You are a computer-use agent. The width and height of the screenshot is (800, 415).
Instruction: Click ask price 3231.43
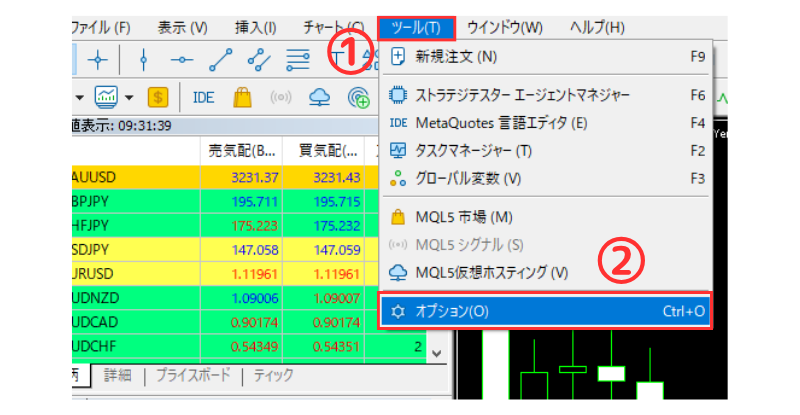coord(337,178)
